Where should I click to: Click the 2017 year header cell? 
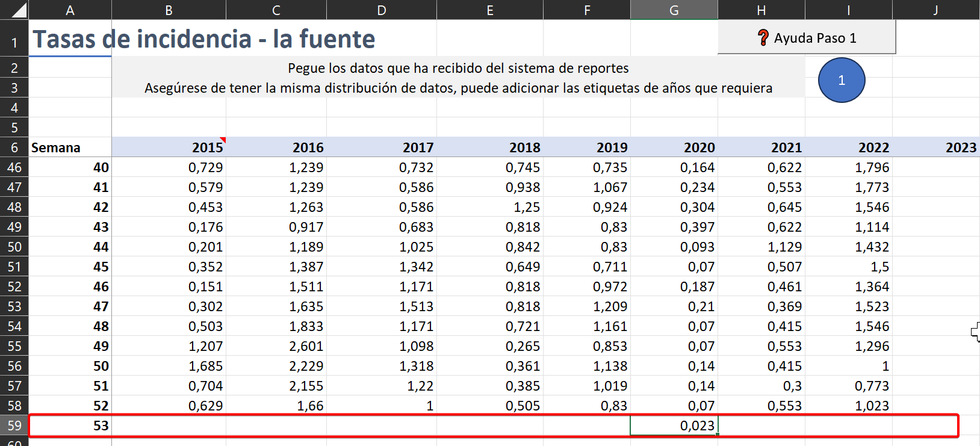382,147
